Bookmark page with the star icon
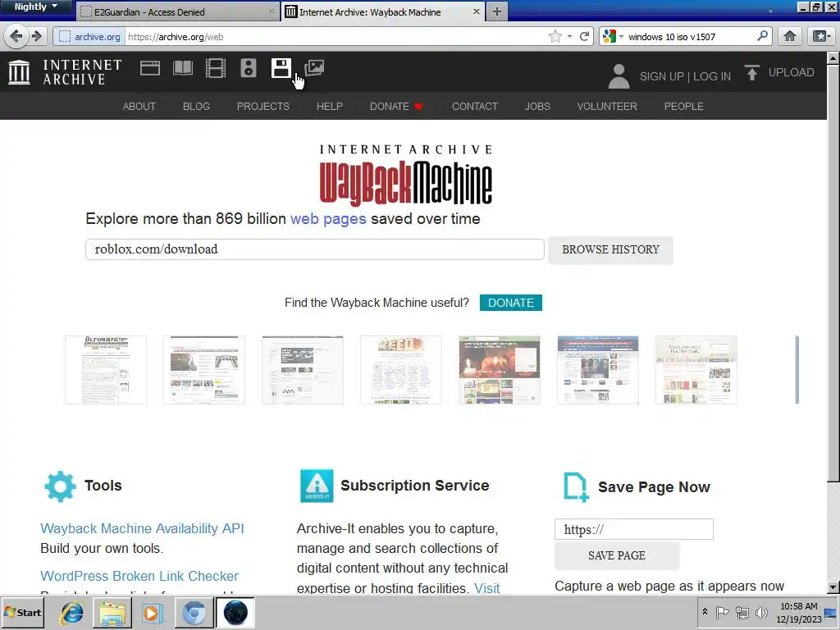Image resolution: width=840 pixels, height=630 pixels. 555,36
